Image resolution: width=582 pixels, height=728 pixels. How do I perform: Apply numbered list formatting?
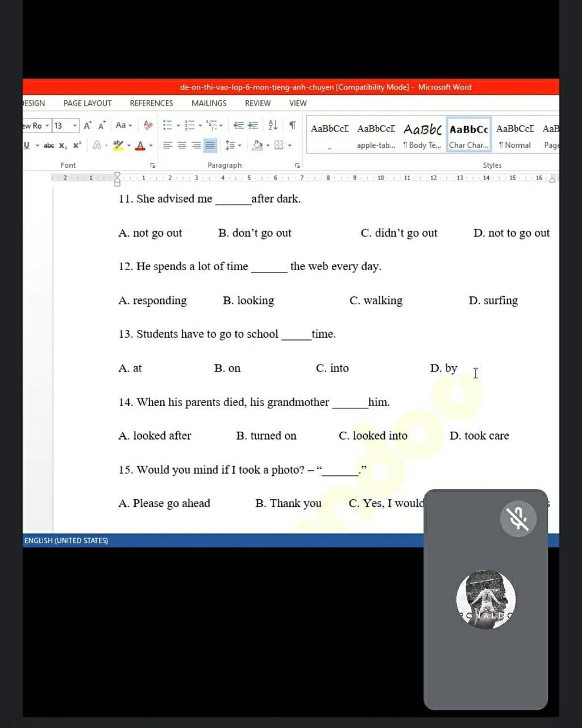click(190, 125)
